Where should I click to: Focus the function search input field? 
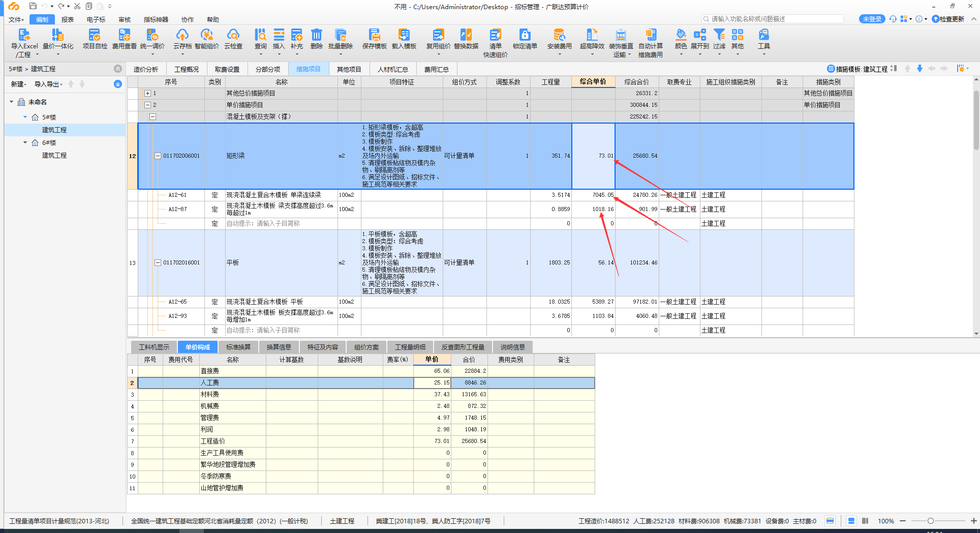click(773, 19)
